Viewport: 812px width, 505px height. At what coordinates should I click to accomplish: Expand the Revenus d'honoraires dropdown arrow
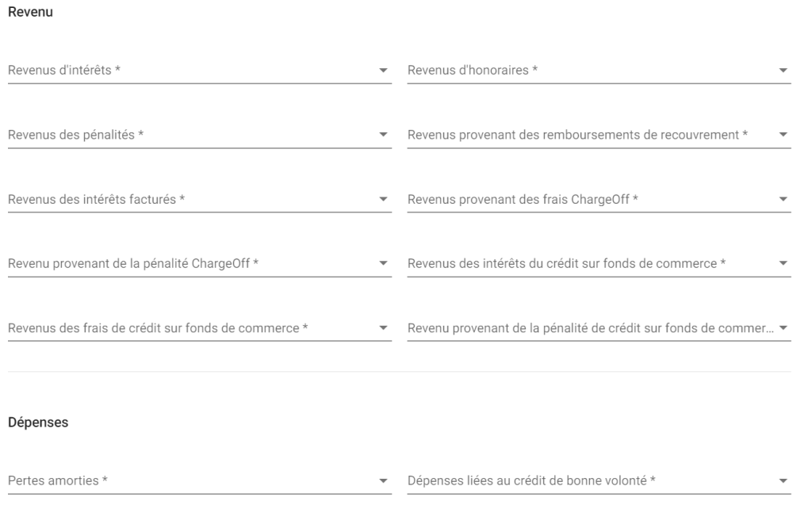point(783,71)
